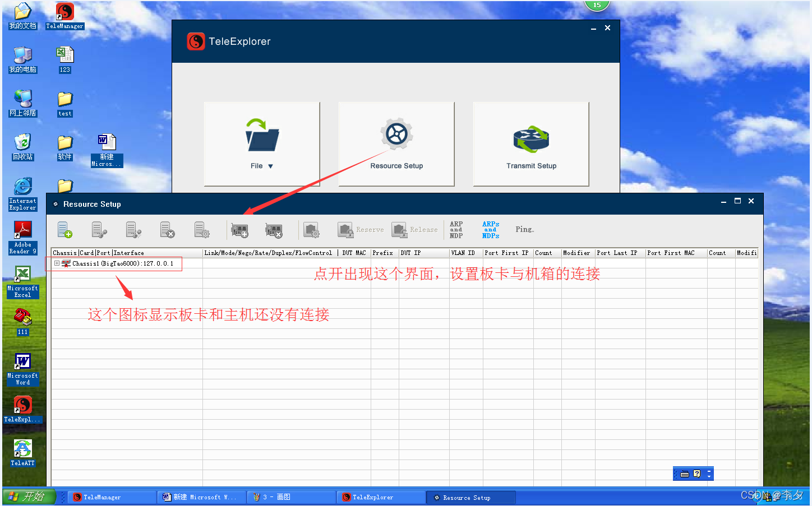
Task: Click the TeleExplorer logo in title bar
Action: (x=196, y=41)
